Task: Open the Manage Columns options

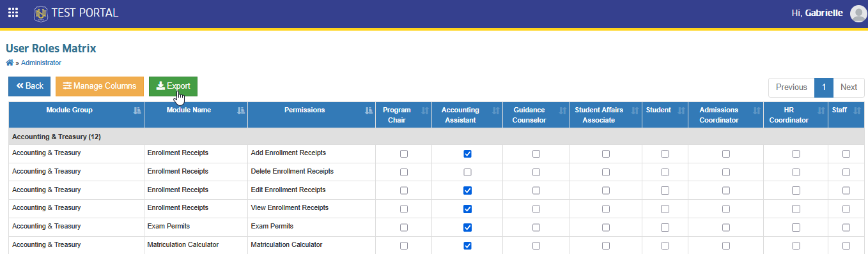Action: click(x=100, y=86)
